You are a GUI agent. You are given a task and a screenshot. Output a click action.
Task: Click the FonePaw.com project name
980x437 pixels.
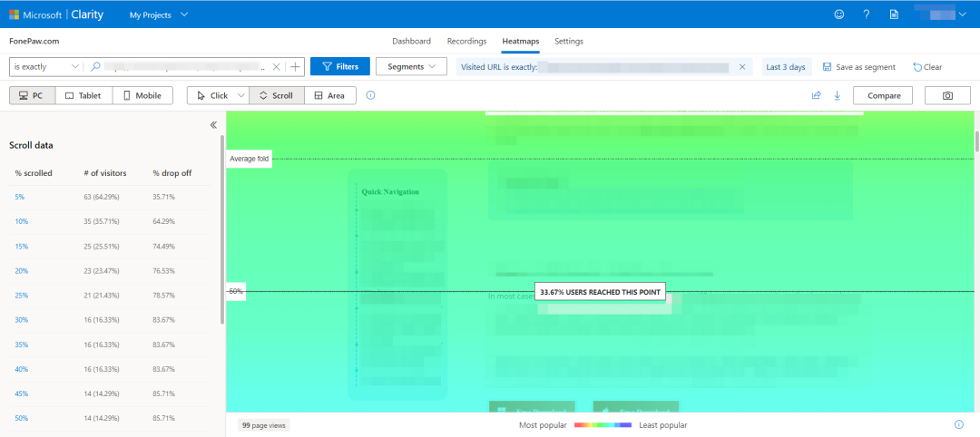(34, 41)
